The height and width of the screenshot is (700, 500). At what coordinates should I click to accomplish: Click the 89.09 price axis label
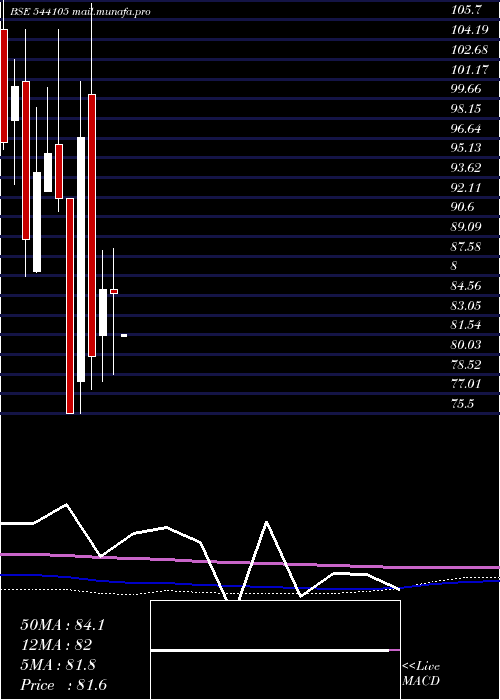(466, 227)
